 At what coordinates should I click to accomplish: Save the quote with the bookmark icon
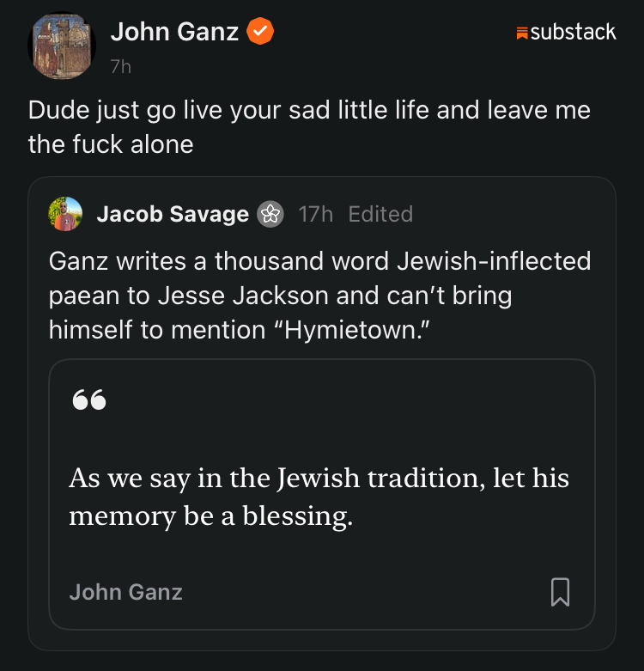click(560, 591)
